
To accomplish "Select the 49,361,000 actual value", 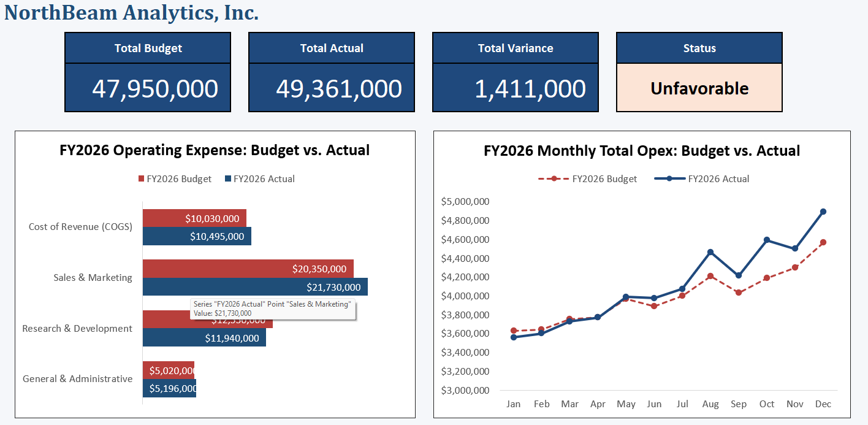I will coord(332,88).
